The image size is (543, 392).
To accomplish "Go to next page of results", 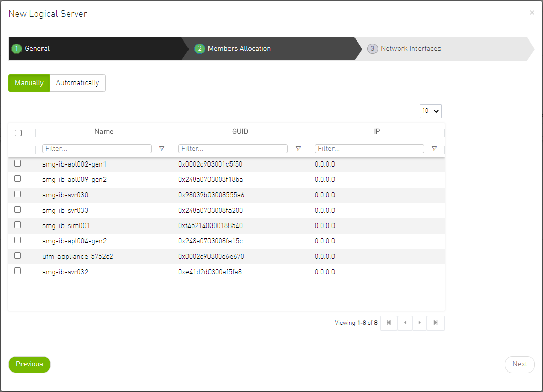I will [420, 323].
